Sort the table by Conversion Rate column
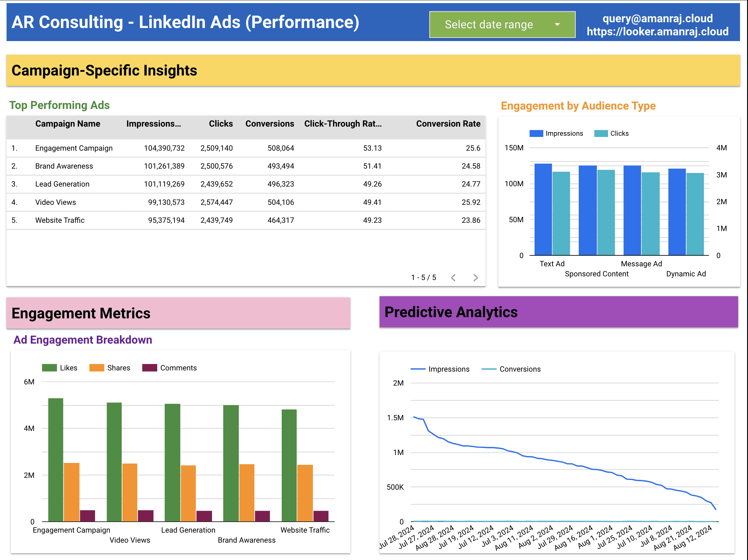748x560 pixels. tap(448, 124)
